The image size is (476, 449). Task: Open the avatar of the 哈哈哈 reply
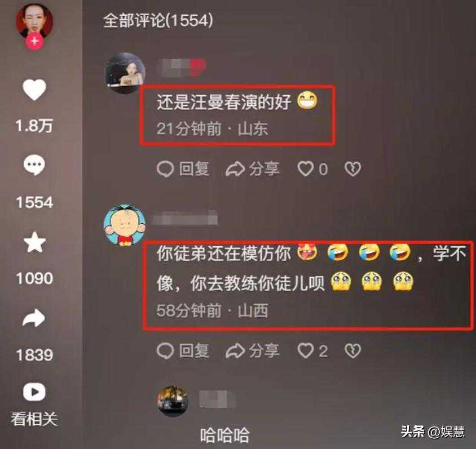(x=173, y=401)
